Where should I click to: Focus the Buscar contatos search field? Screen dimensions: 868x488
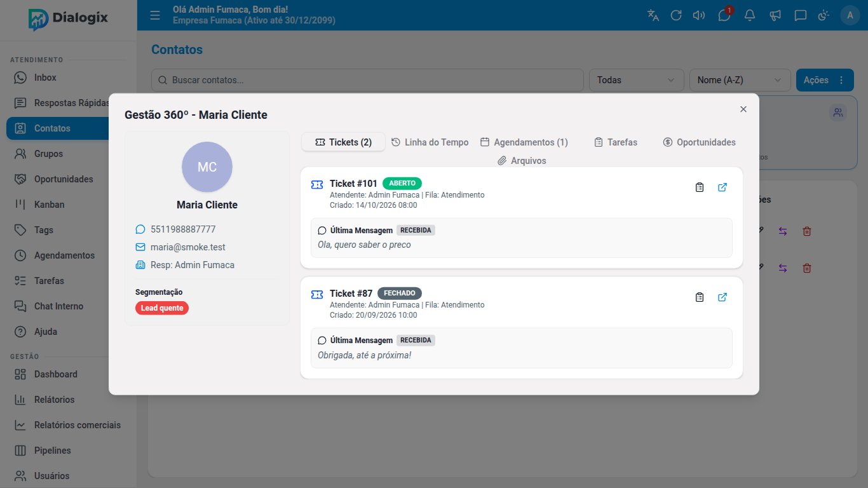tap(367, 80)
